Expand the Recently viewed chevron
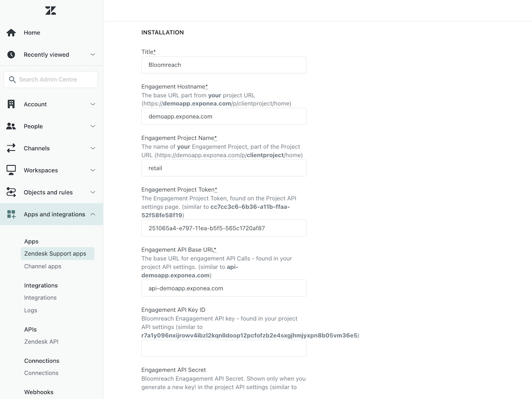This screenshot has height=399, width=532. tap(92, 55)
